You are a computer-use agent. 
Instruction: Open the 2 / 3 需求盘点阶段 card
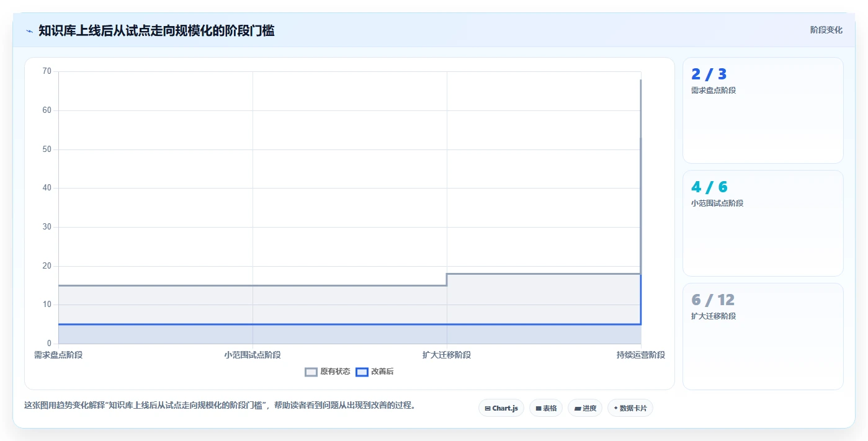coord(763,110)
